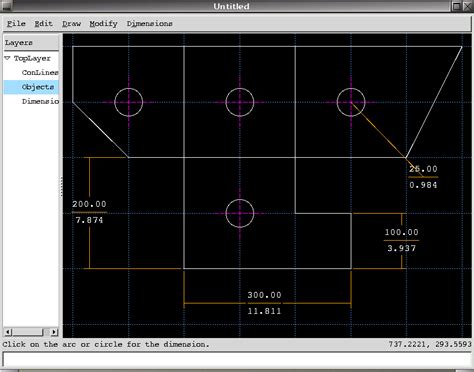This screenshot has height=372, width=474.
Task: Collapse the TopLayer tree node
Action: (8, 58)
